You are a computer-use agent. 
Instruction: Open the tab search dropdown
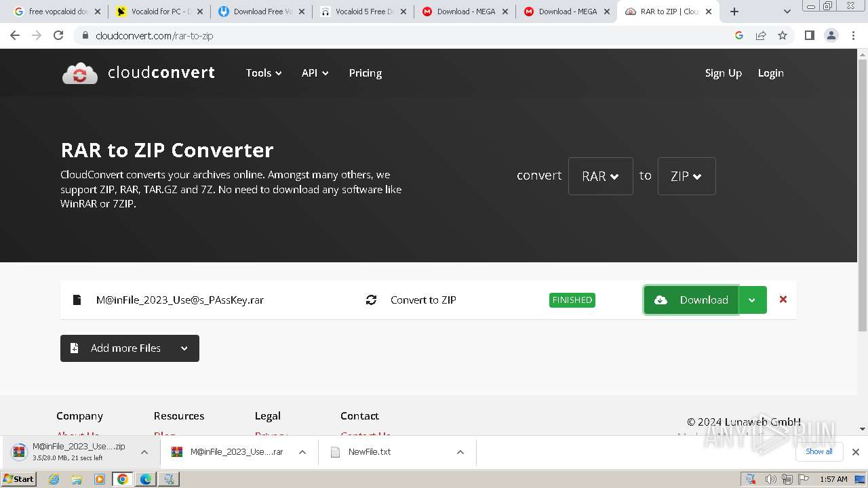point(787,12)
